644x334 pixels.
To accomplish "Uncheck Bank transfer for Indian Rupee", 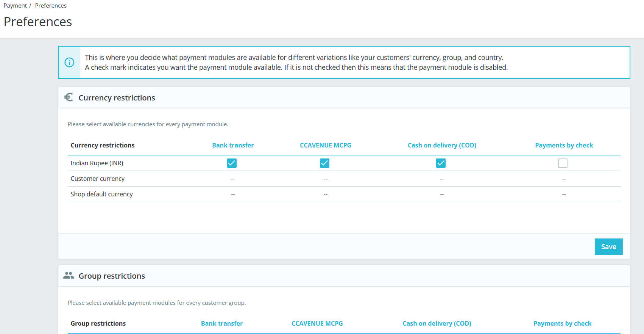I will [232, 163].
